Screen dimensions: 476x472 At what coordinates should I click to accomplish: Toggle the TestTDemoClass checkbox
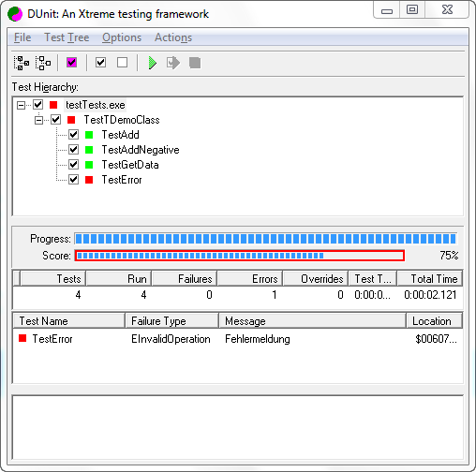tap(56, 120)
